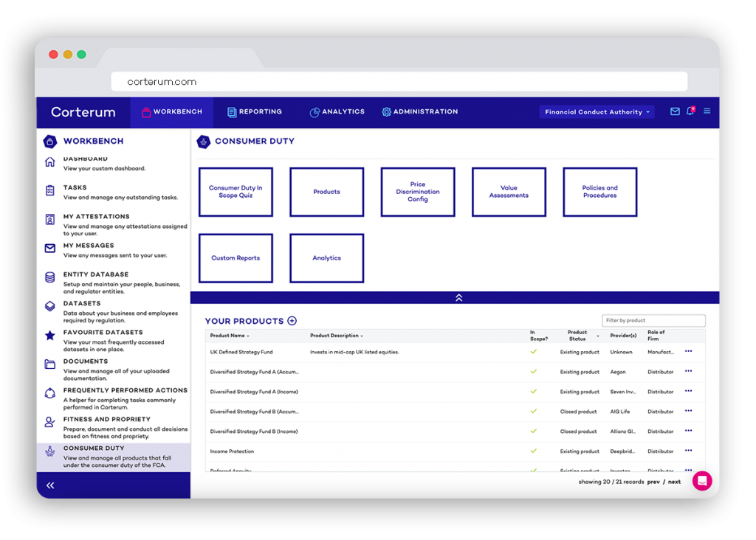Open the Analytics tile under Consumer Duty
756x540 pixels.
[327, 258]
